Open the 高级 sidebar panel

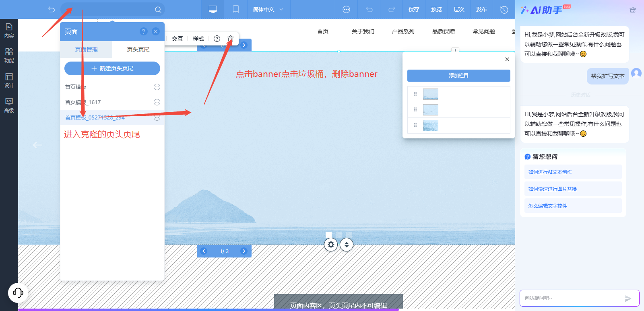9,105
